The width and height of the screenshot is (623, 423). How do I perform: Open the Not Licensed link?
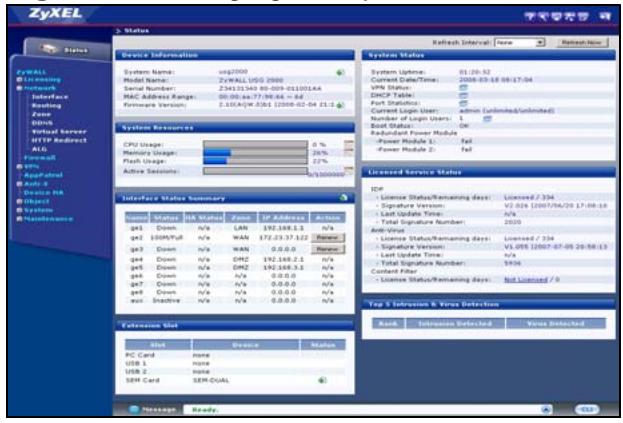tap(526, 280)
